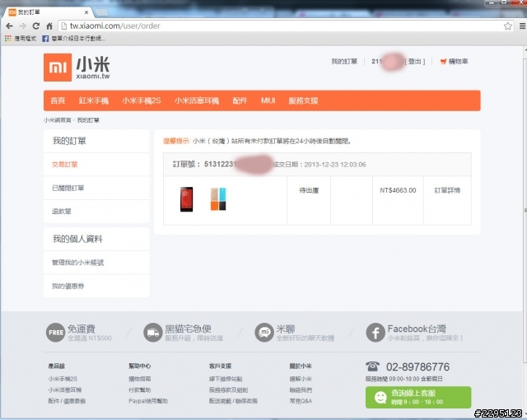This screenshot has height=420, width=527.
Task: Open MIUI in navigation bar
Action: pyautogui.click(x=268, y=100)
